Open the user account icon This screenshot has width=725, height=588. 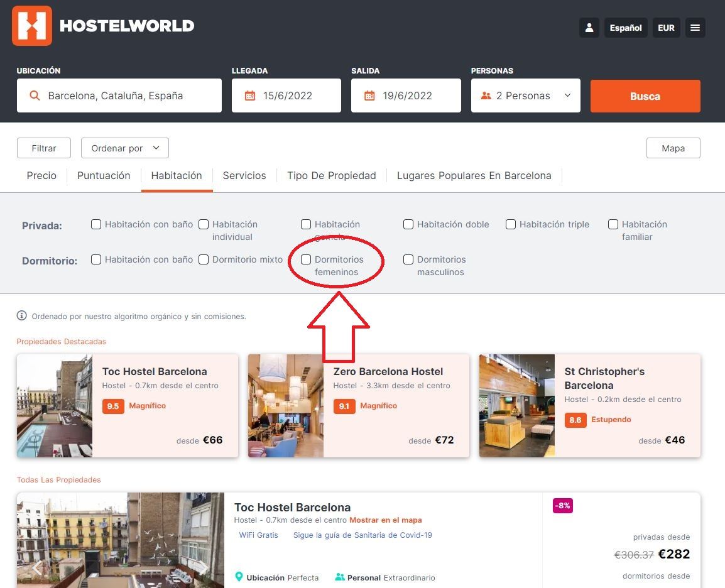(x=589, y=28)
